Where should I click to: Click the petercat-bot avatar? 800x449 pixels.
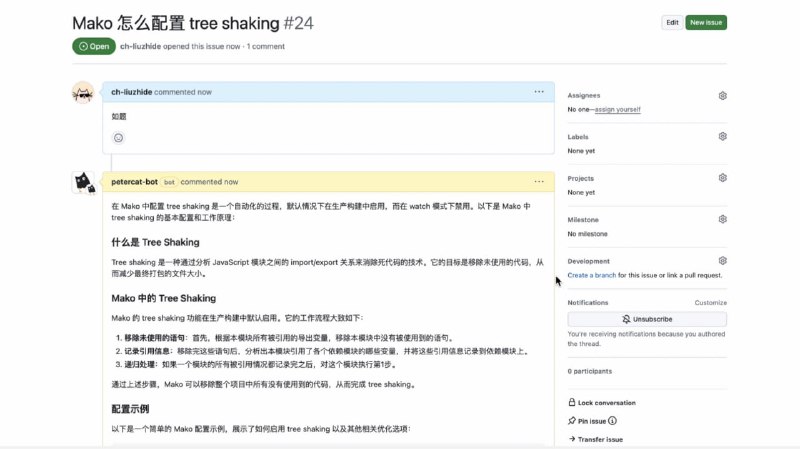tap(84, 183)
